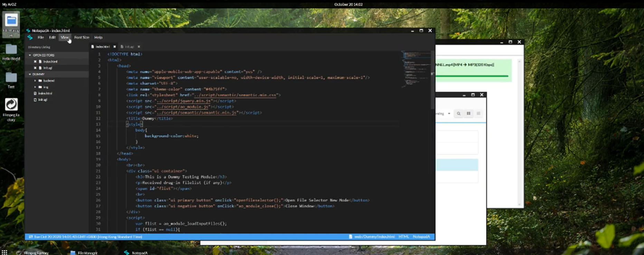Open the Font Size menu
644x255 pixels.
(x=82, y=37)
